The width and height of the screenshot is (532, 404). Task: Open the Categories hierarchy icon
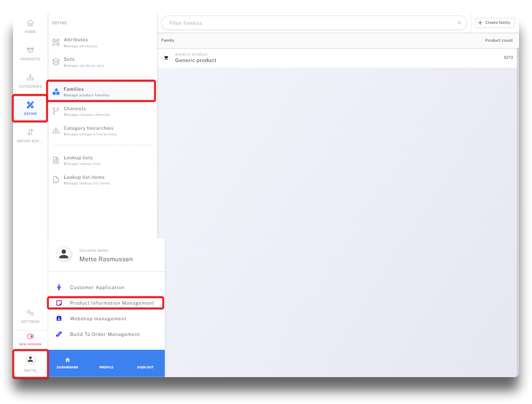click(x=30, y=78)
